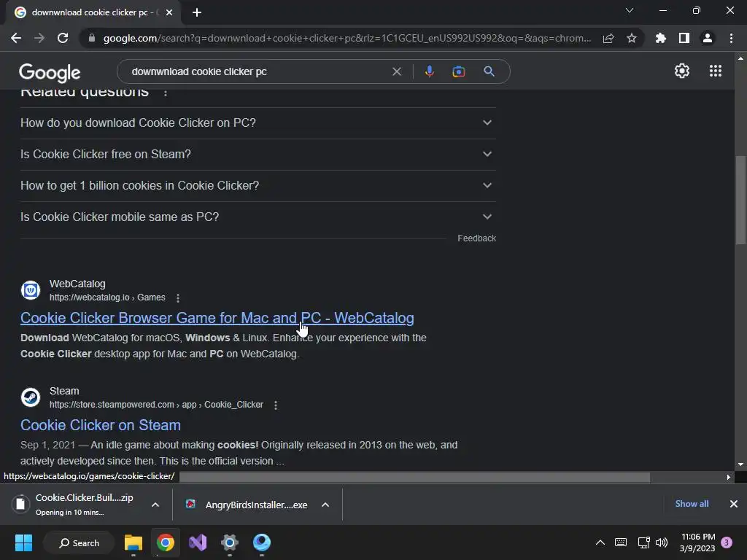The image size is (747, 560).
Task: Open Cookie Clicker WebCatalog result link
Action: (217, 318)
